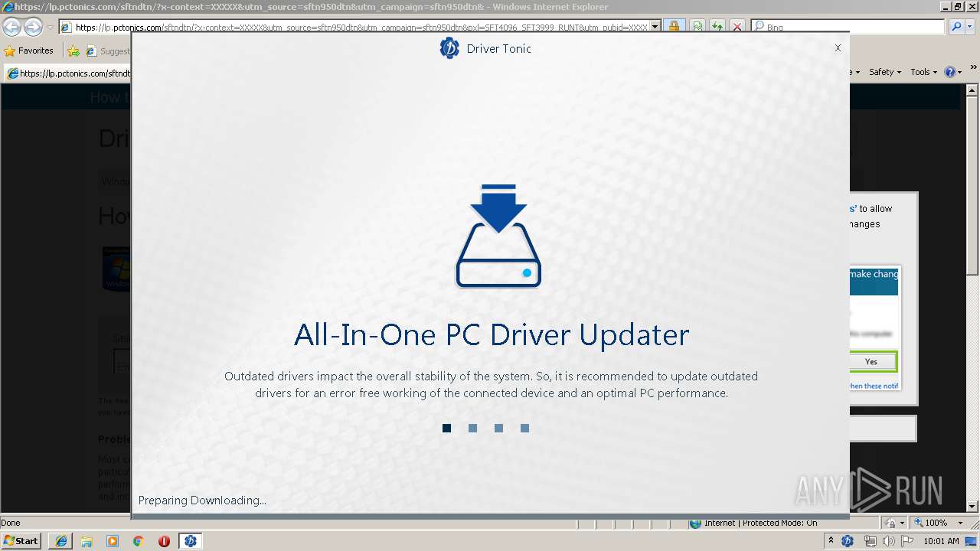Image resolution: width=980 pixels, height=551 pixels.
Task: Open the Favorites panel
Action: pos(29,51)
